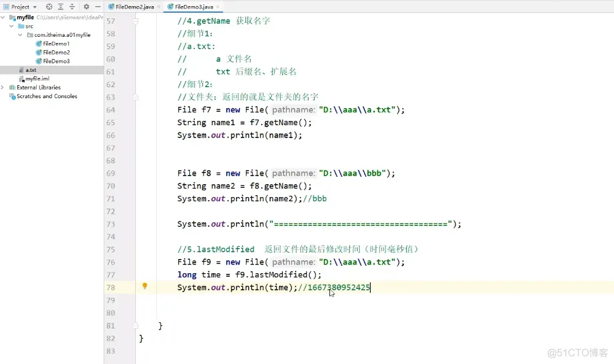Click line number 76 in gutter
The height and width of the screenshot is (364, 614).
coord(111,262)
